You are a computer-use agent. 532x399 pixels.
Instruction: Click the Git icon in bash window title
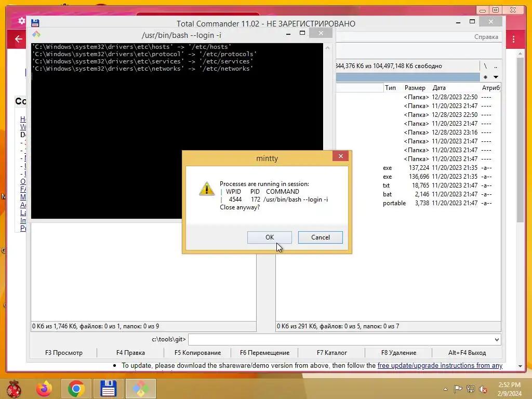click(36, 34)
